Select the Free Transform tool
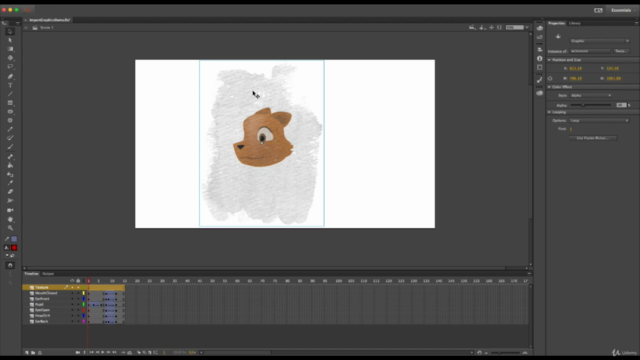Viewport: 640px width, 360px height. tap(10, 49)
